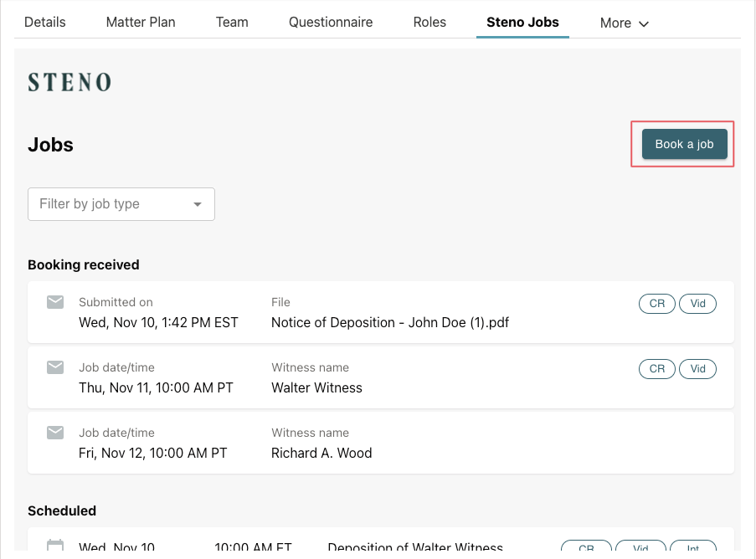
Task: Click envelope icon for Notice of Deposition row
Action: click(55, 302)
